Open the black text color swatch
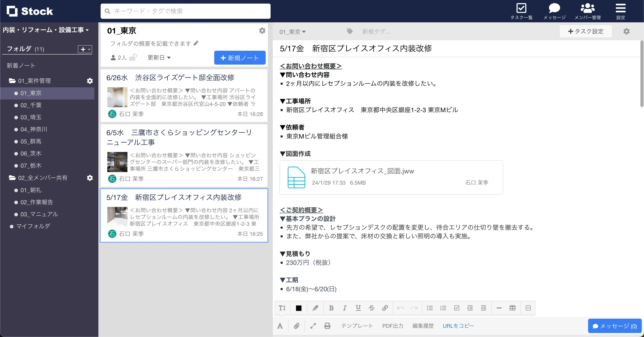This screenshot has width=644, height=337. click(299, 308)
